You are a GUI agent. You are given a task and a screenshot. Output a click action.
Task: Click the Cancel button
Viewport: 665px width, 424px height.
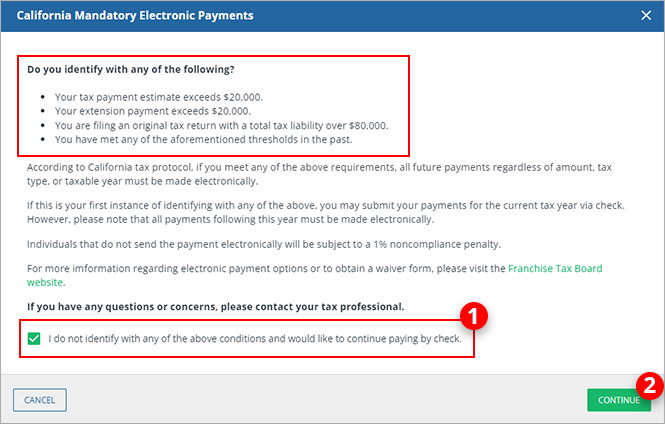coord(40,400)
